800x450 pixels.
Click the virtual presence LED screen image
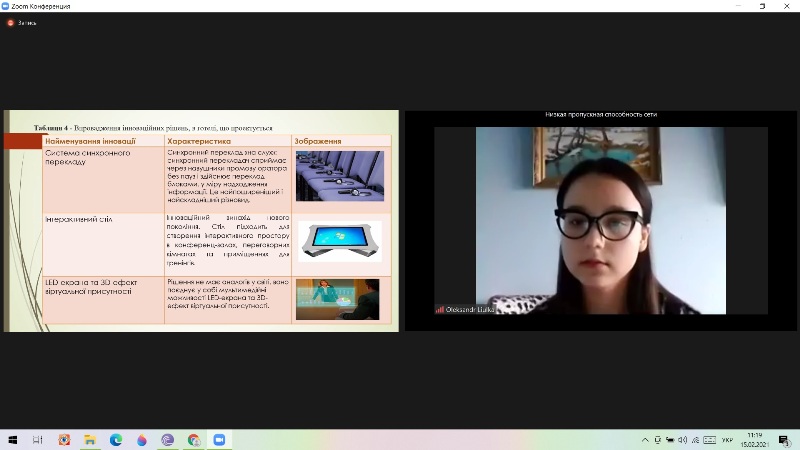[338, 299]
